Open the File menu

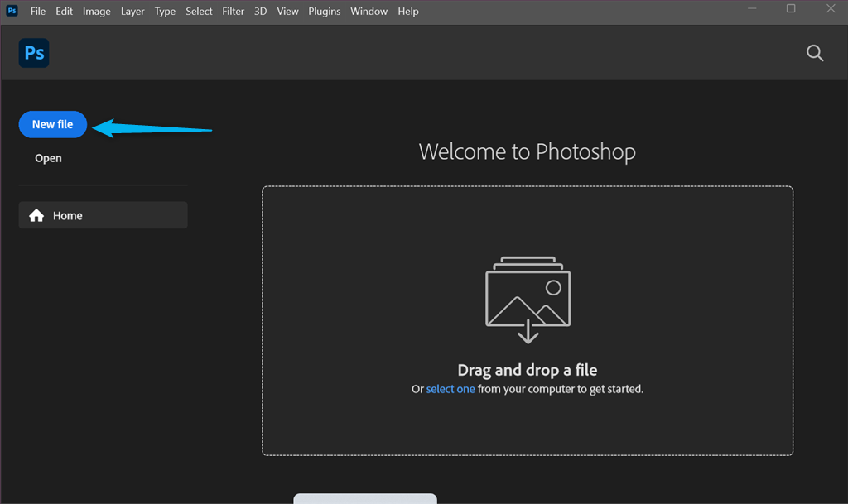38,12
